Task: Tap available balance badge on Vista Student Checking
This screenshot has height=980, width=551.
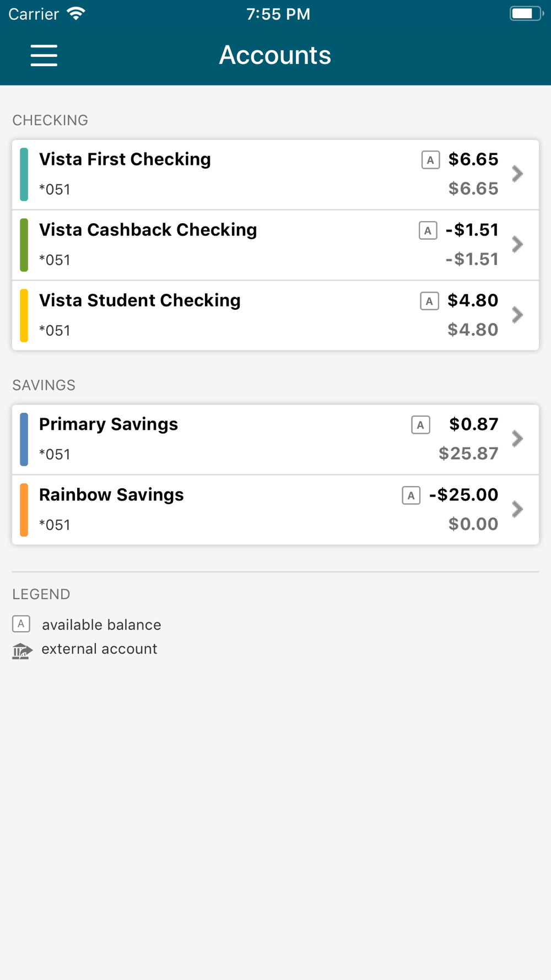Action: click(429, 301)
